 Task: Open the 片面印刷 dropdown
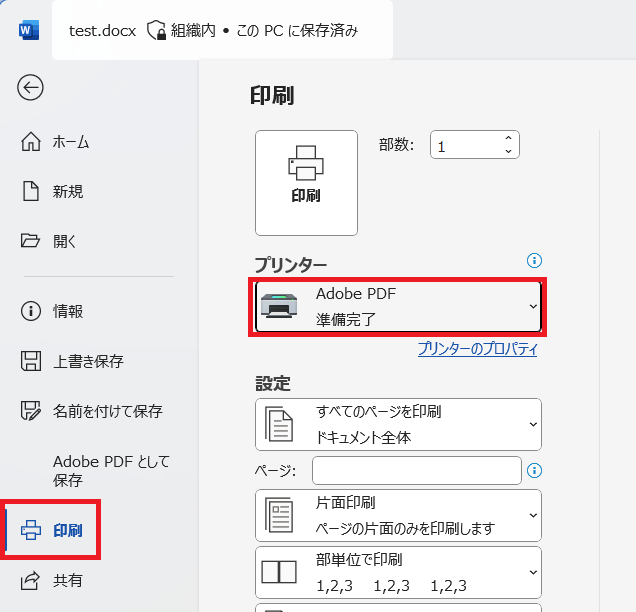[x=398, y=515]
